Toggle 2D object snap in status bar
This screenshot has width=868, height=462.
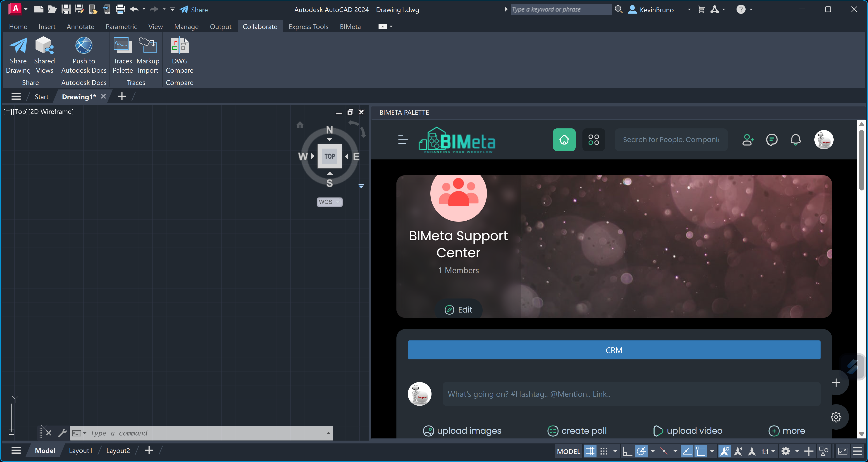701,451
